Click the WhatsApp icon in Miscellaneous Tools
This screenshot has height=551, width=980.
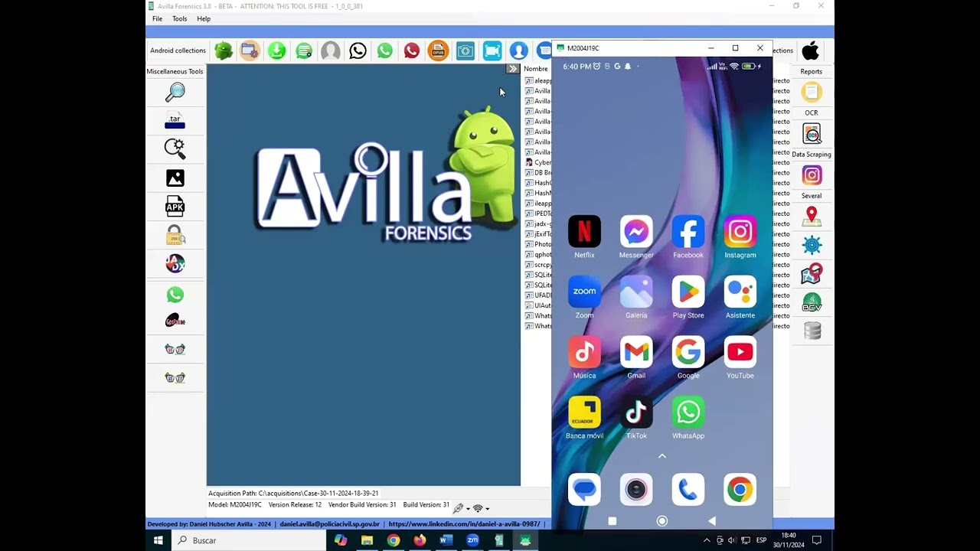tap(175, 295)
